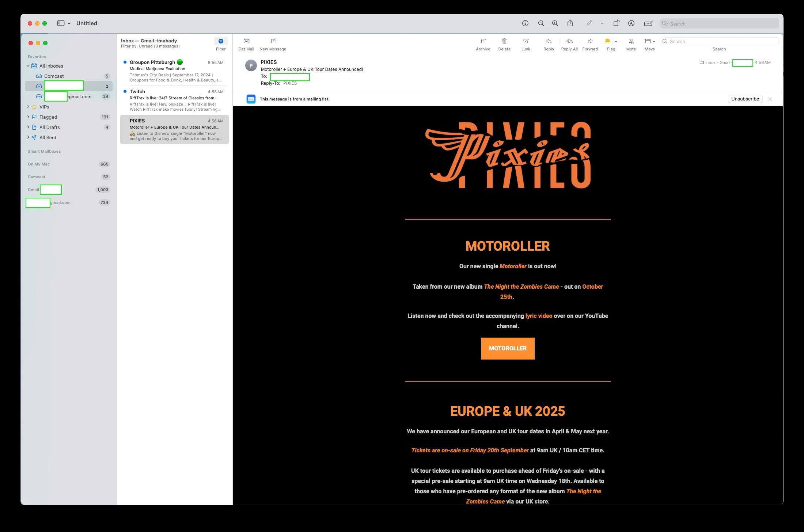Click the Mail toolbar search field

[x=719, y=41]
